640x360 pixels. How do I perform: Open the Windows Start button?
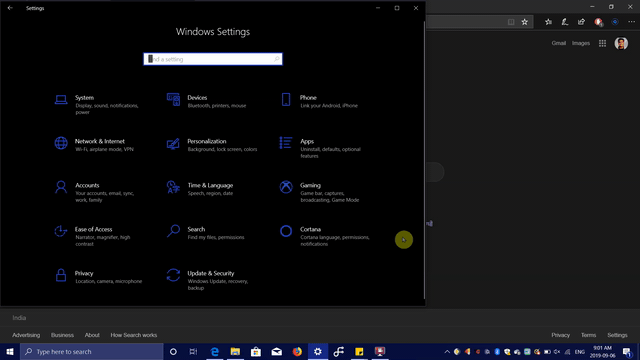point(10,351)
